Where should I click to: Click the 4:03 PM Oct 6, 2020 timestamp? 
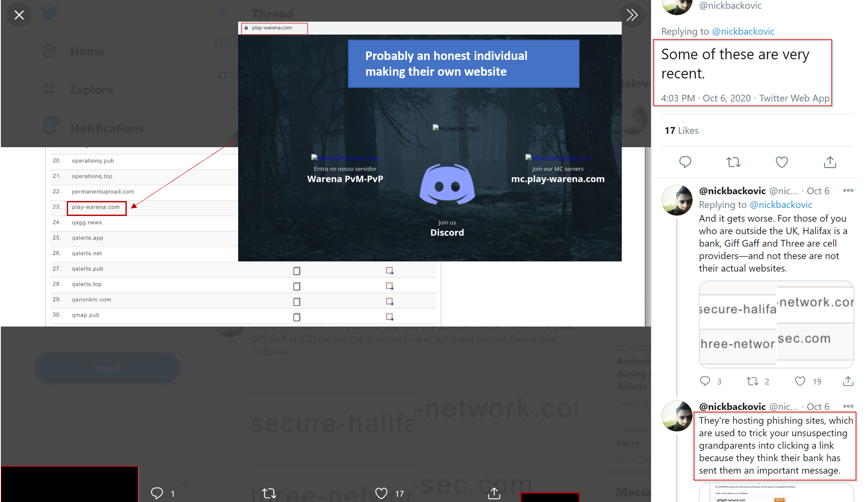click(x=706, y=98)
